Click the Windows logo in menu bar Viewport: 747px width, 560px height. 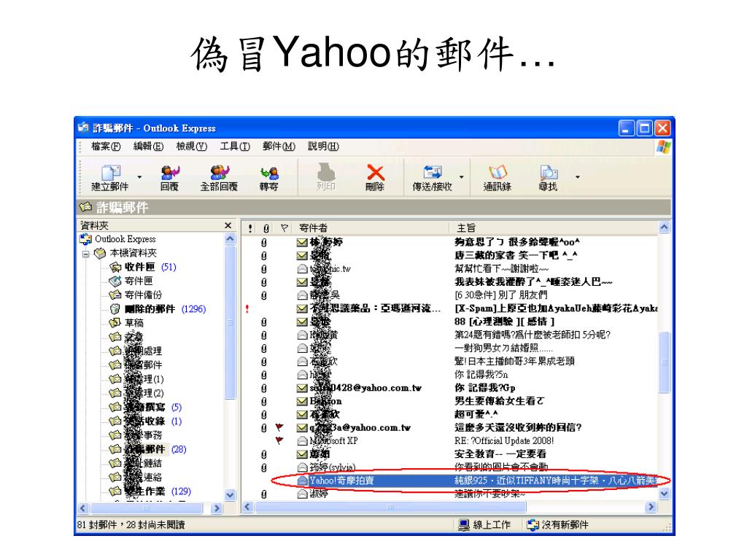pos(663,147)
